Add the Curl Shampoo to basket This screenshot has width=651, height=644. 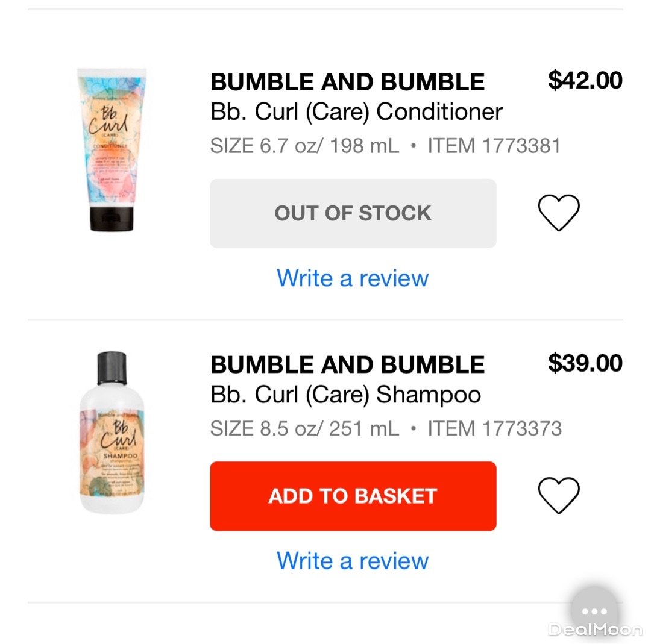point(353,496)
